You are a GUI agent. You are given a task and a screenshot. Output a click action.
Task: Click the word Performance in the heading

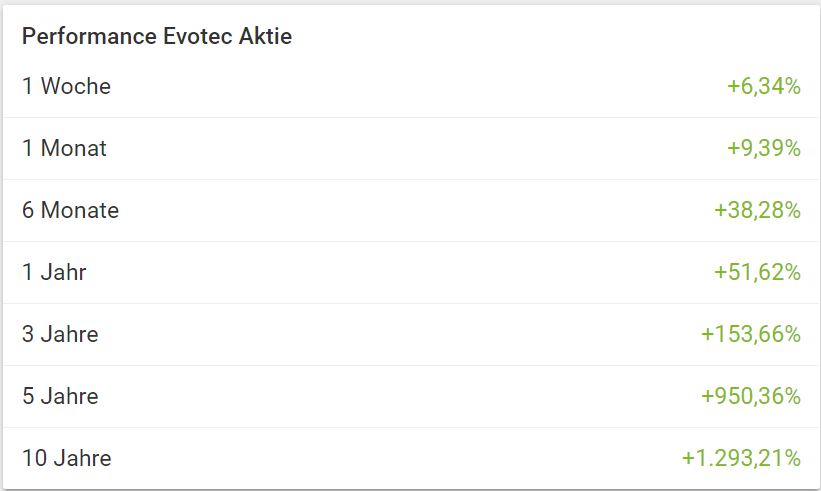tap(88, 37)
